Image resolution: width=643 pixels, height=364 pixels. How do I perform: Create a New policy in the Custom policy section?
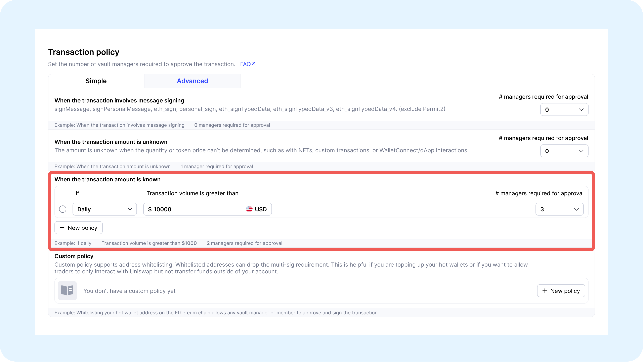561,290
